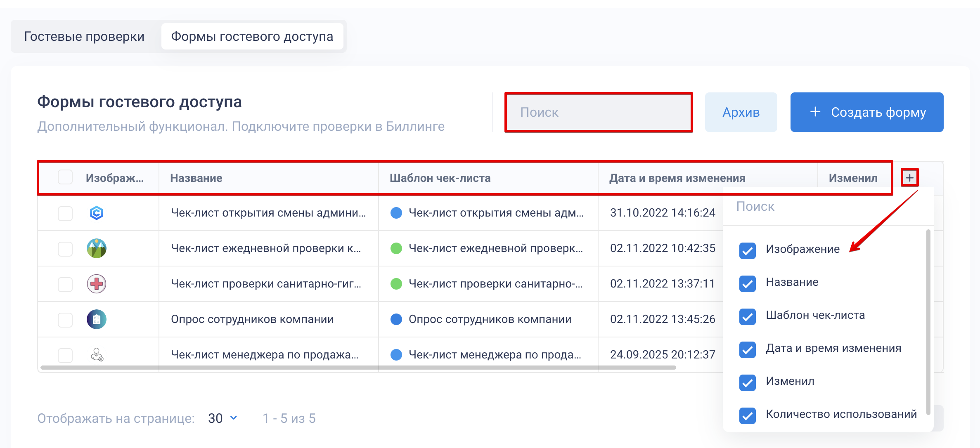The image size is (980, 448).
Task: Click the mountain landscape form image
Action: coord(97,248)
